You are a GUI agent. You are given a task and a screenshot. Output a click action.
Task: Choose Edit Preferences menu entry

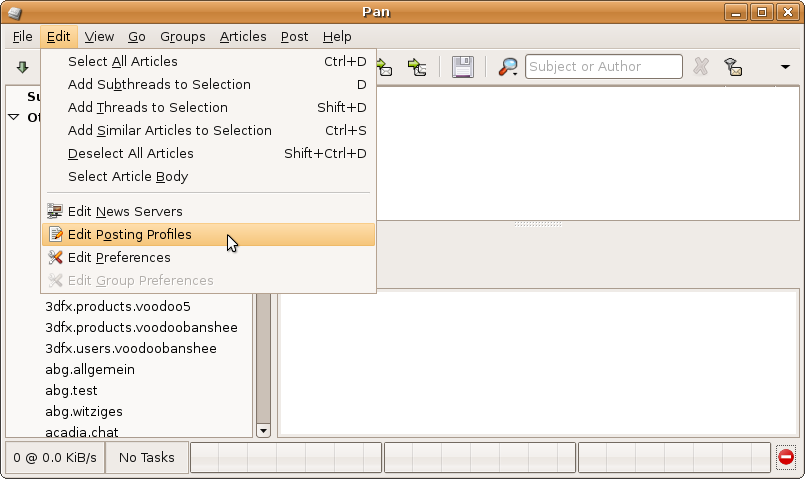119,258
